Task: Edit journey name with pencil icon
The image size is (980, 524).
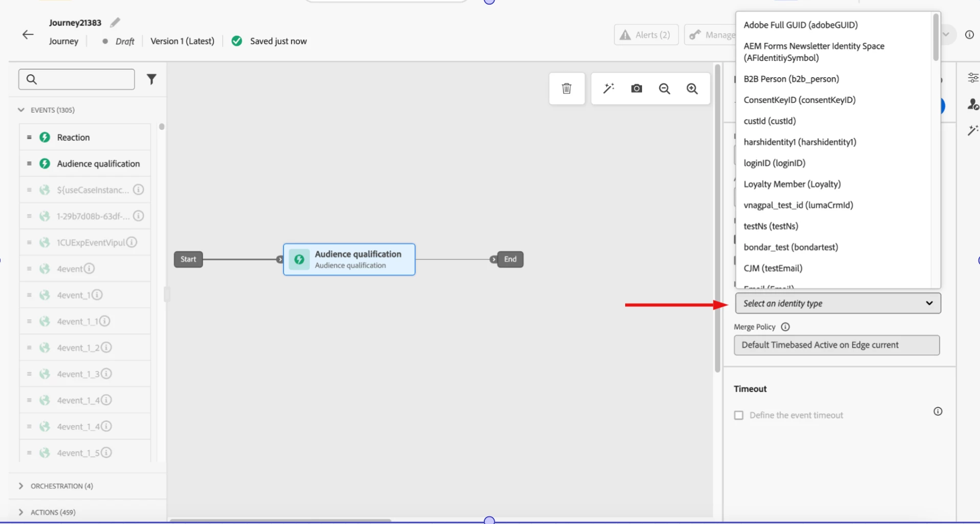Action: click(115, 23)
